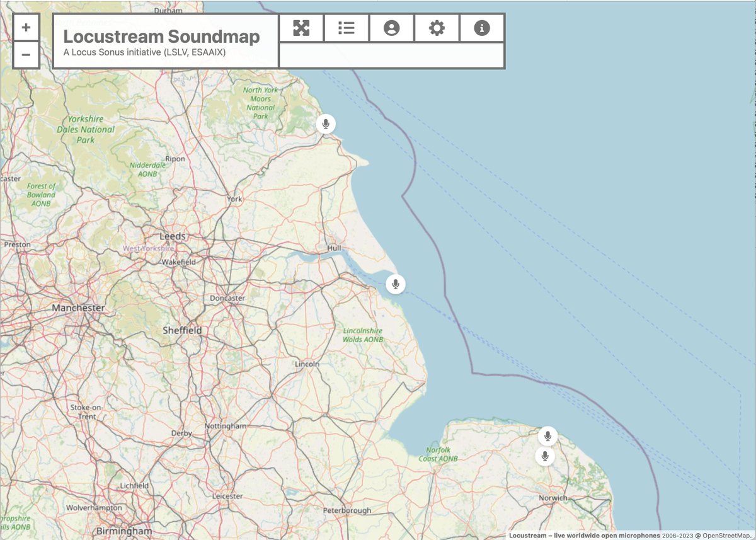Open the OpenStreetMap attribution link

[x=728, y=536]
